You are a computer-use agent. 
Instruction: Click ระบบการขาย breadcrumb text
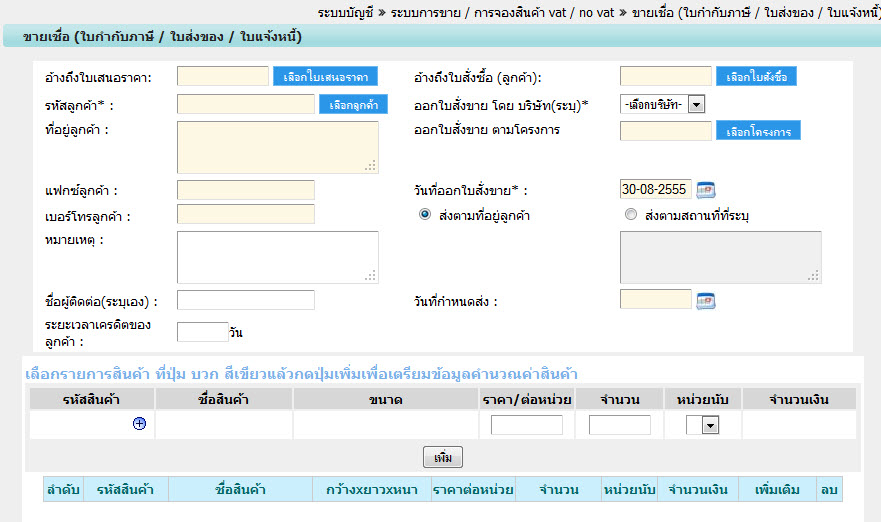425,12
